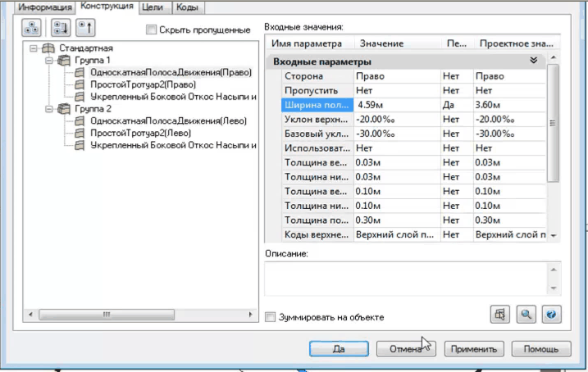Click the move up arrow icon
588x372 pixels.
pyautogui.click(x=84, y=29)
